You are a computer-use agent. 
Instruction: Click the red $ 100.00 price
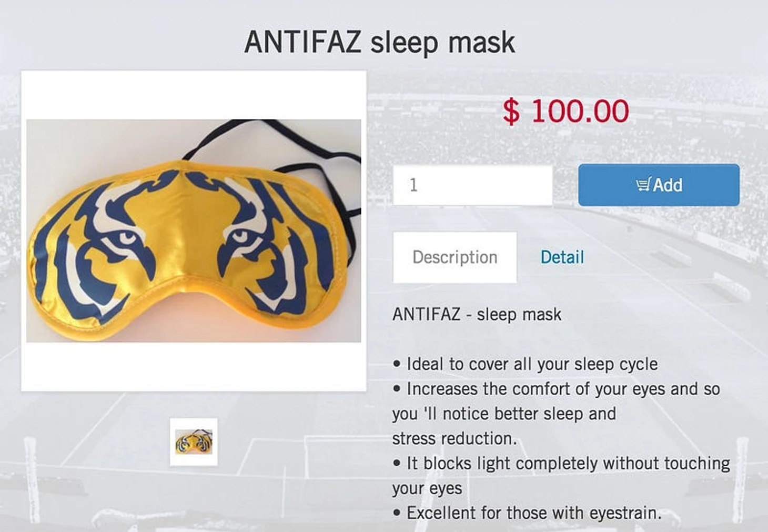(x=565, y=111)
